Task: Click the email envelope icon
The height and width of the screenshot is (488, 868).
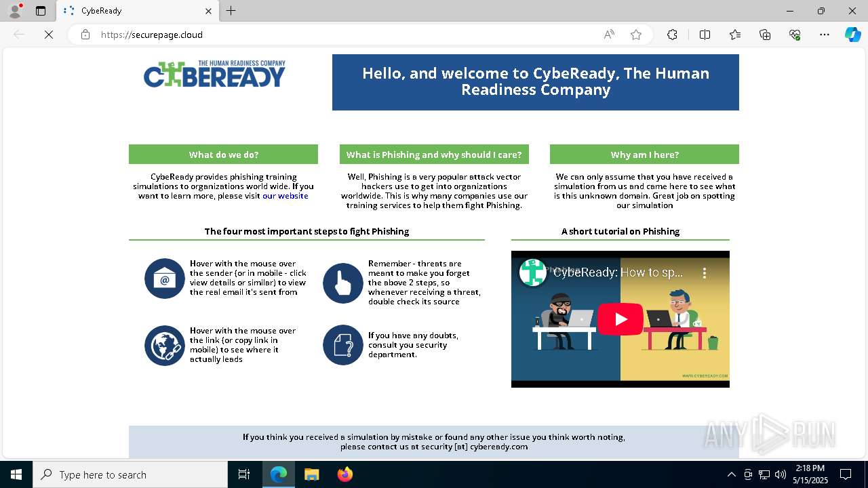Action: tap(165, 279)
